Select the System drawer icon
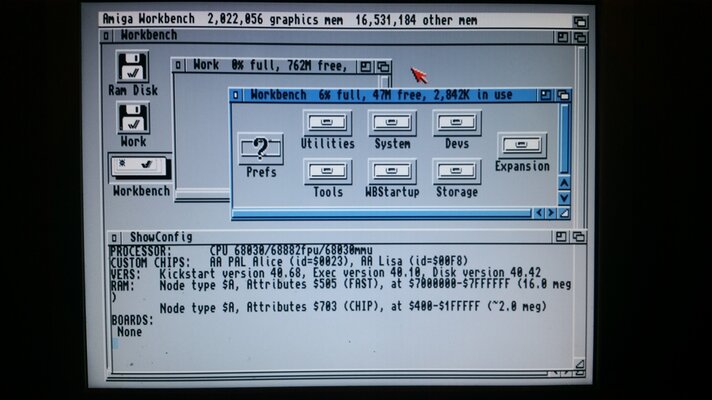 click(392, 123)
